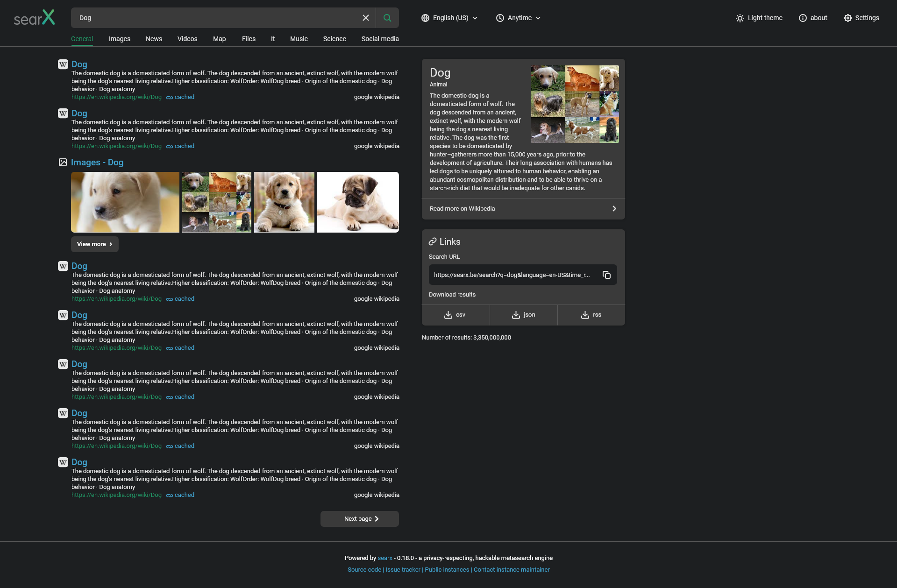The width and height of the screenshot is (897, 588).
Task: Click the chain icon in the Links panel
Action: (x=432, y=241)
